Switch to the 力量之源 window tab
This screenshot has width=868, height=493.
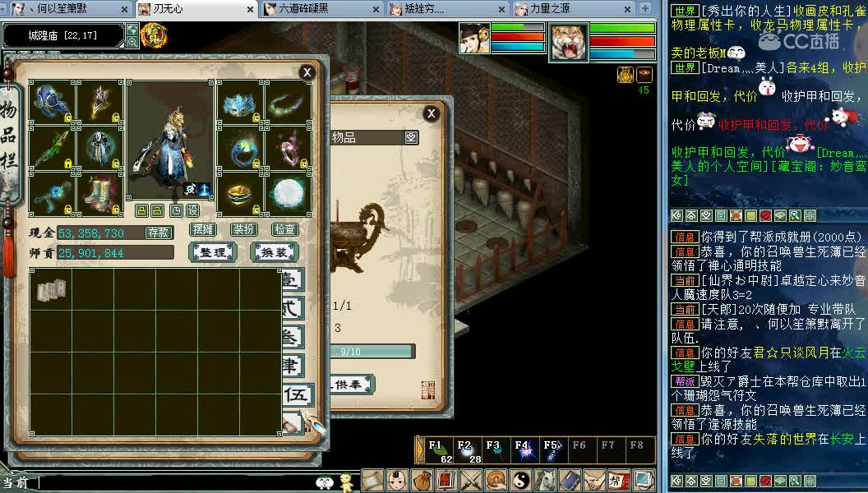[x=574, y=9]
